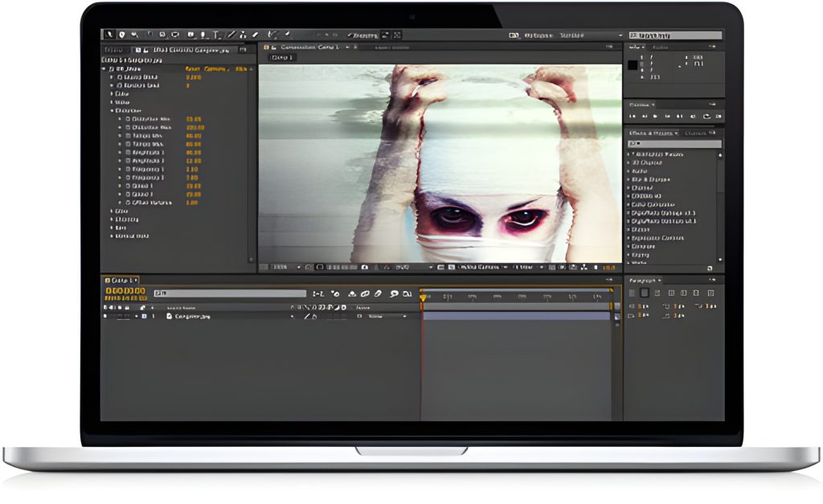
Task: Toggle loop option in Preview panel
Action: 706,116
